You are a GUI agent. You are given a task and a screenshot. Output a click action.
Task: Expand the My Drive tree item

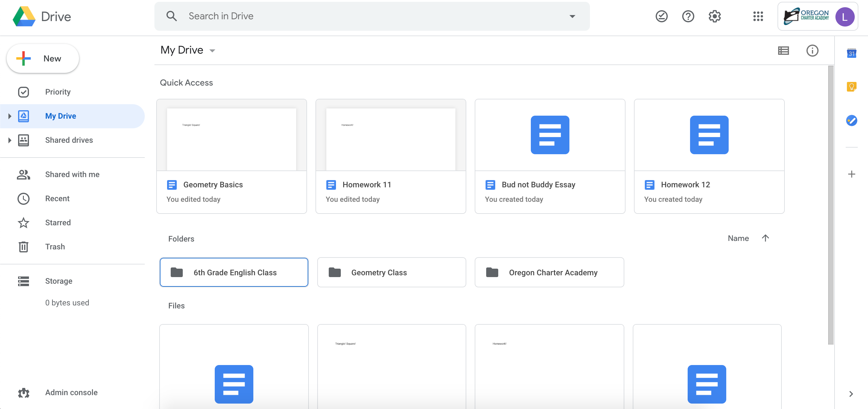9,116
